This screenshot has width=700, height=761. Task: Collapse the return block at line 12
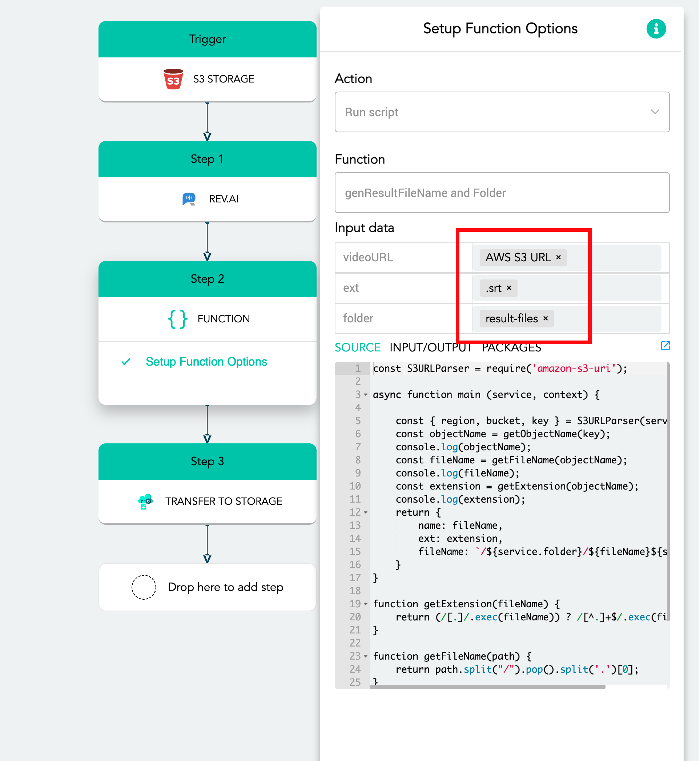366,512
